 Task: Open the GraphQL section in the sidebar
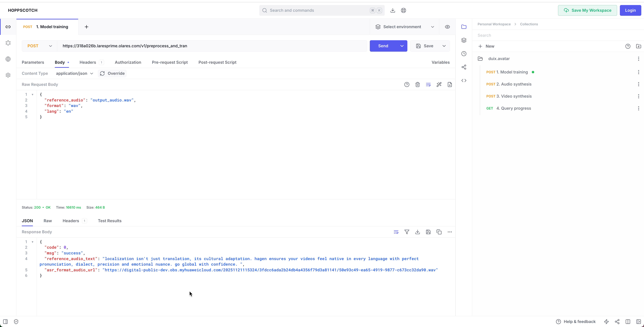pyautogui.click(x=8, y=43)
